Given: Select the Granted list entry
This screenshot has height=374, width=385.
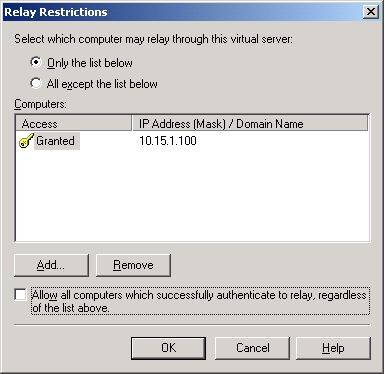Looking at the screenshot, I should [55, 141].
